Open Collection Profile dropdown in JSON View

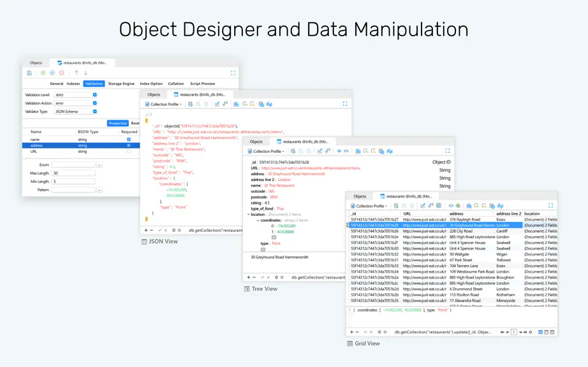(x=163, y=104)
